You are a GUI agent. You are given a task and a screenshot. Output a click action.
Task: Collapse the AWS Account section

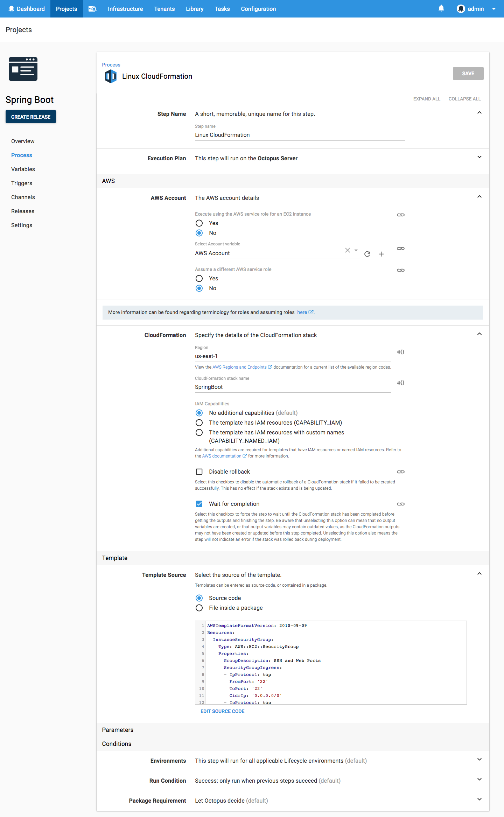[x=479, y=197]
